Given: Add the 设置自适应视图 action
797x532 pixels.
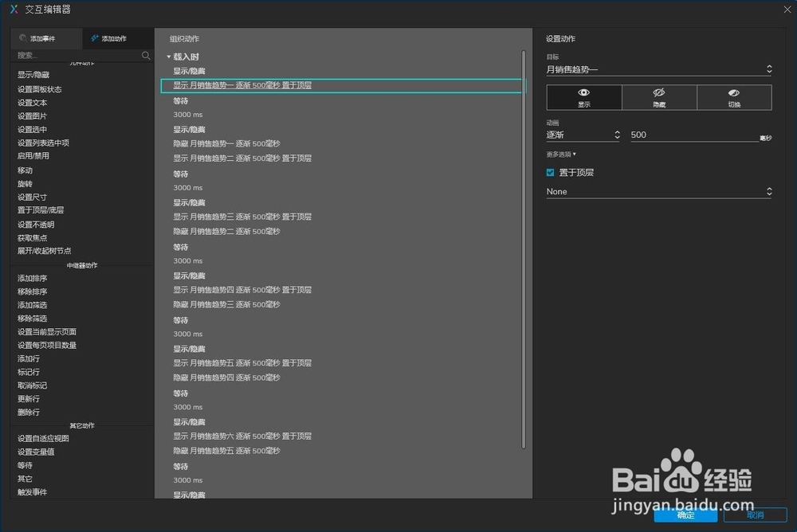Looking at the screenshot, I should [x=43, y=438].
